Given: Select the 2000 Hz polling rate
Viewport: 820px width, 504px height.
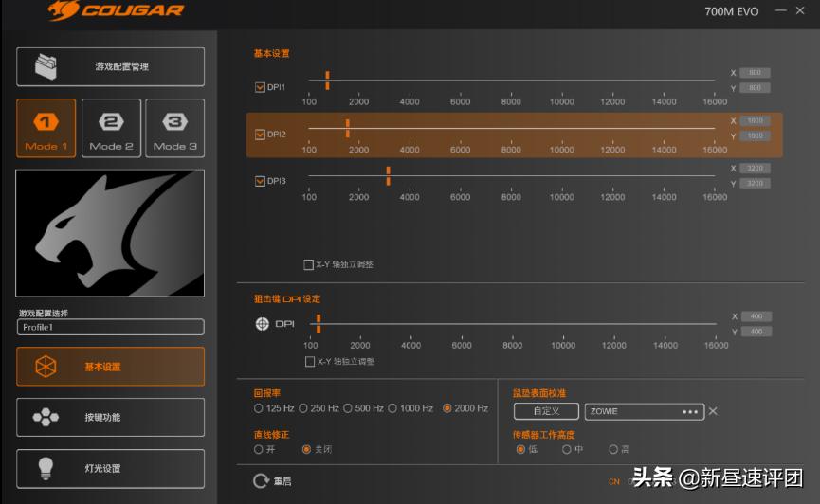Looking at the screenshot, I should (447, 408).
